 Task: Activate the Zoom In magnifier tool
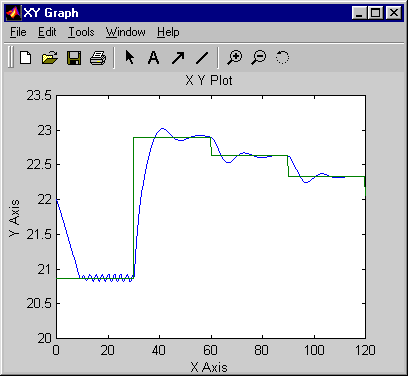(235, 57)
